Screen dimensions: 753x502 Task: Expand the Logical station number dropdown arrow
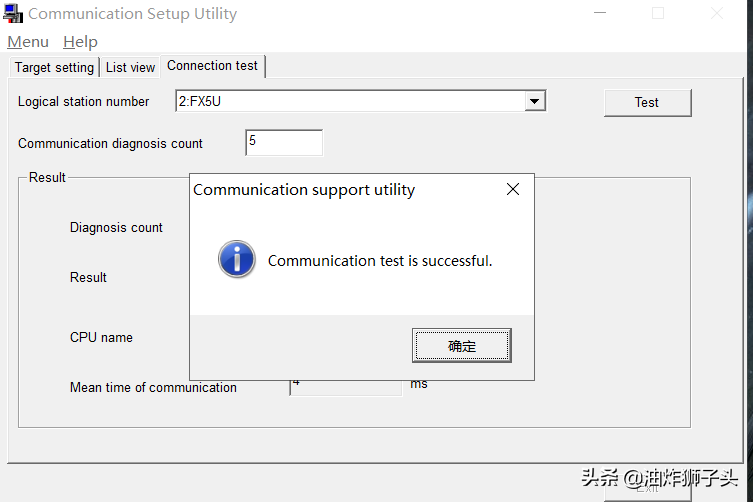click(535, 101)
